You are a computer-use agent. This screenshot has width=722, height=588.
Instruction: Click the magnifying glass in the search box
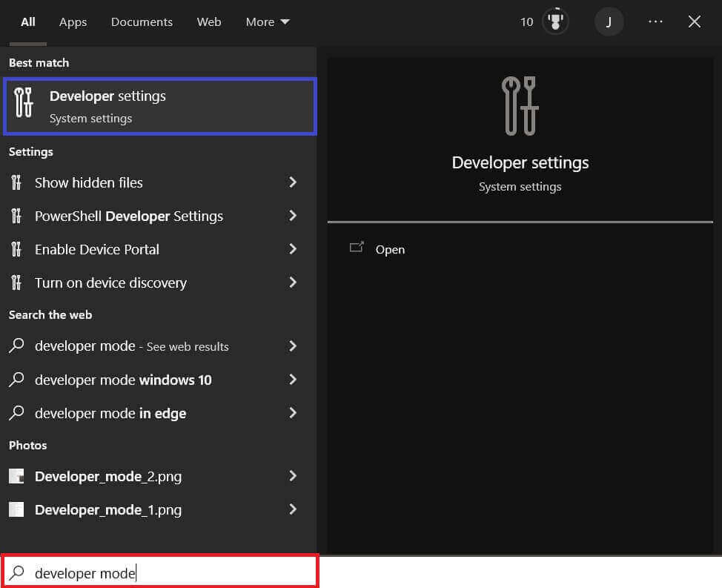(x=16, y=572)
